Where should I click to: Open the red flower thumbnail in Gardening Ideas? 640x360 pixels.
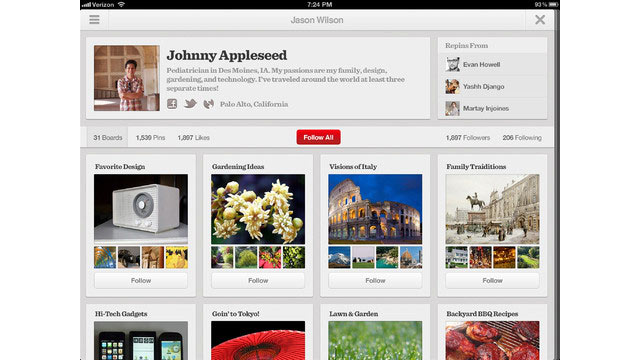(x=270, y=257)
